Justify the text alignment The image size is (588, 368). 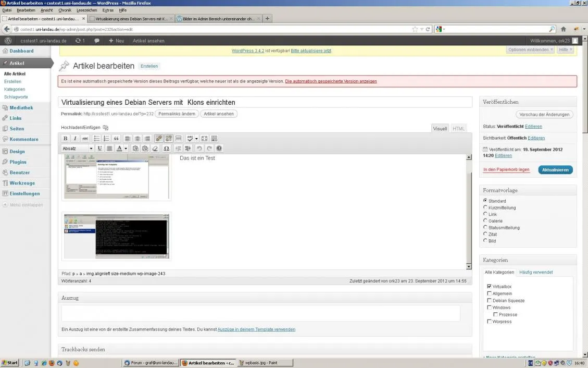[x=109, y=148]
